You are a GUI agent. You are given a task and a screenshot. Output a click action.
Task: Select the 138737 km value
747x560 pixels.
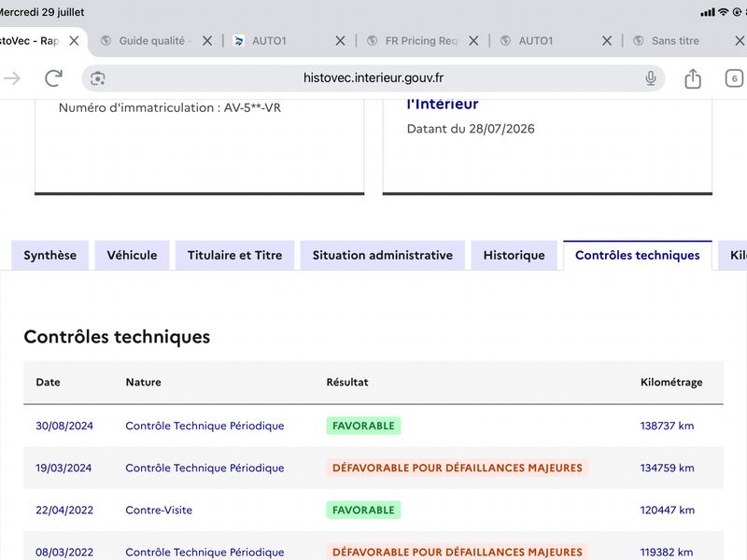pyautogui.click(x=667, y=426)
